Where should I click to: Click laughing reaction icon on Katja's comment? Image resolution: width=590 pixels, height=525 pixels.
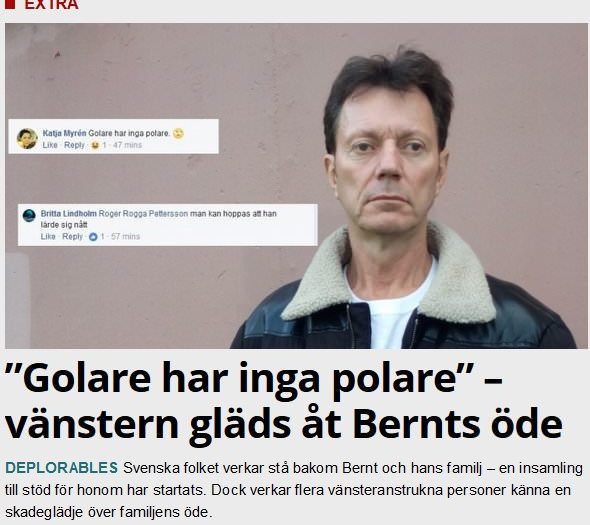(95, 145)
